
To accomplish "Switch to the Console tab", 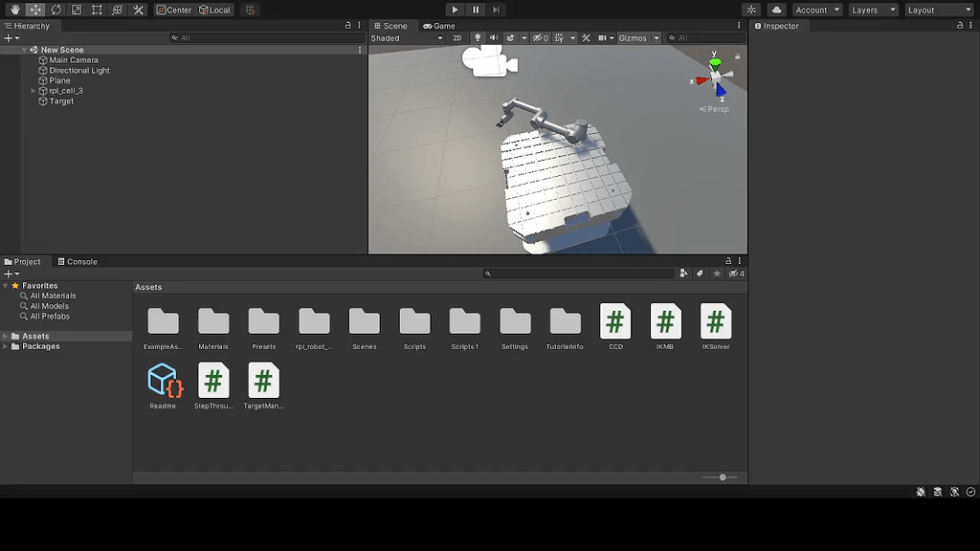I will 77,261.
